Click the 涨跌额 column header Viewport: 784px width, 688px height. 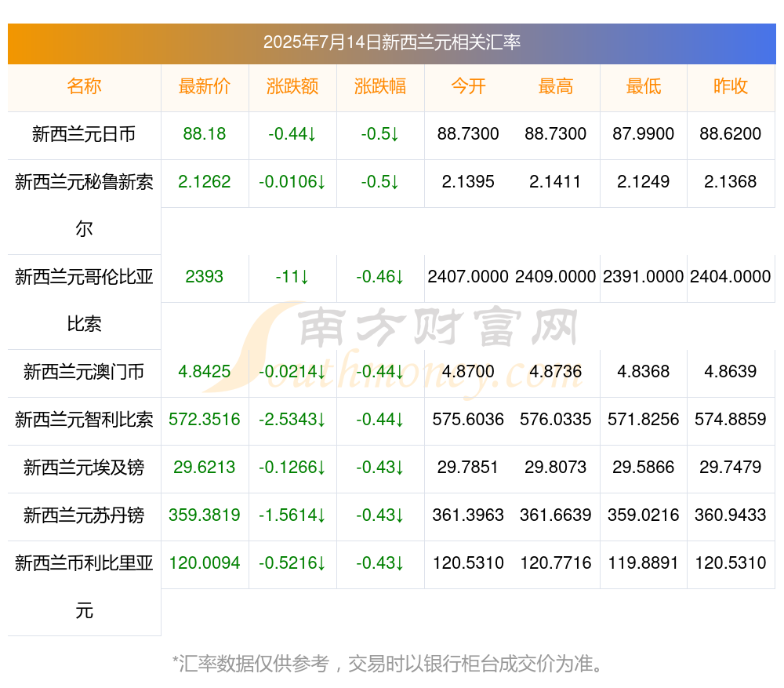click(292, 86)
